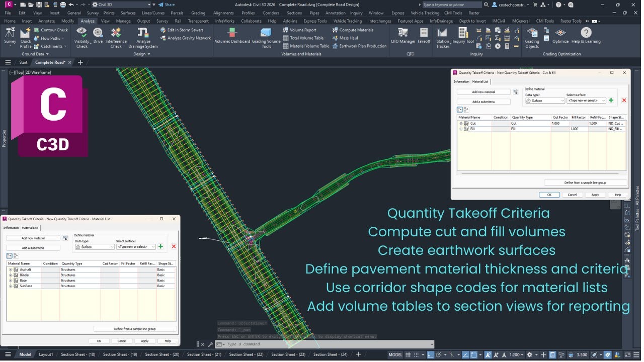Open Grading Volume Tools
This screenshot has height=362, width=644.
(x=266, y=38)
